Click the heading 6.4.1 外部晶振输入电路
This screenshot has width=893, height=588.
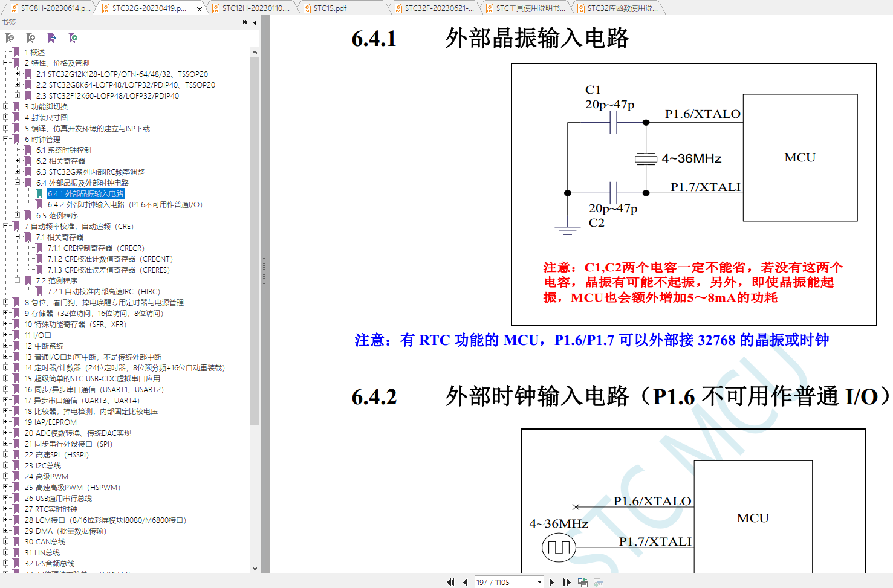pyautogui.click(x=490, y=38)
